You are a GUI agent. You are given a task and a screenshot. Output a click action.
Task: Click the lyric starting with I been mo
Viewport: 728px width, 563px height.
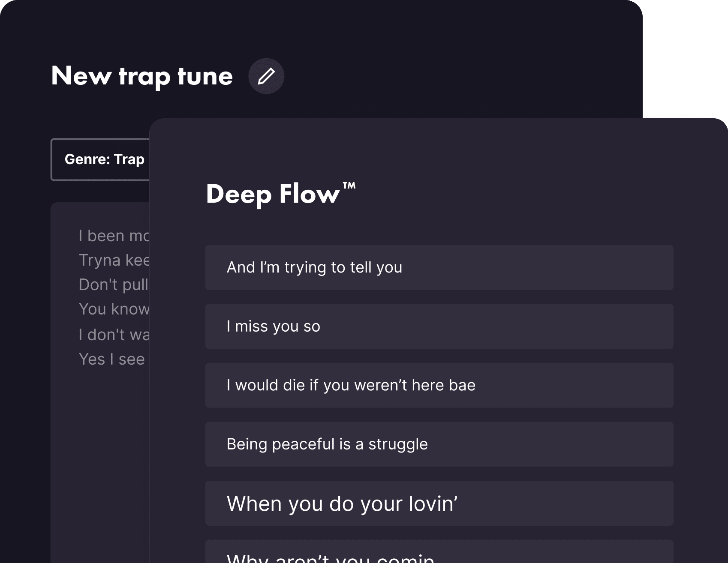[x=113, y=235]
